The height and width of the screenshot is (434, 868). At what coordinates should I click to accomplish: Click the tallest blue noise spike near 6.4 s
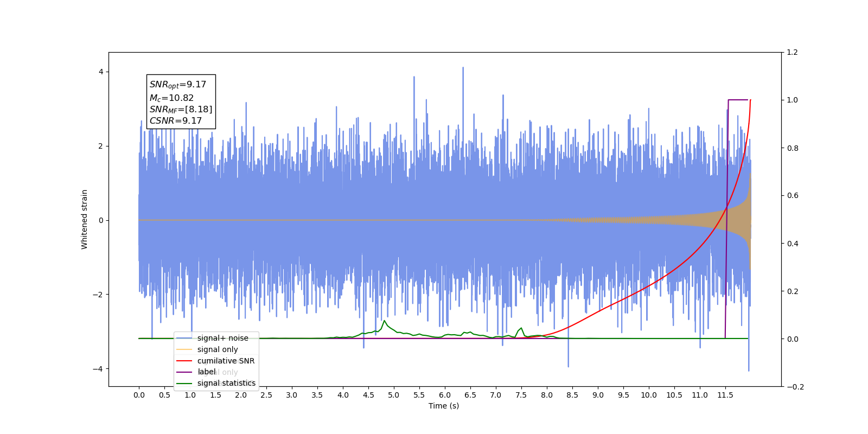click(x=463, y=68)
